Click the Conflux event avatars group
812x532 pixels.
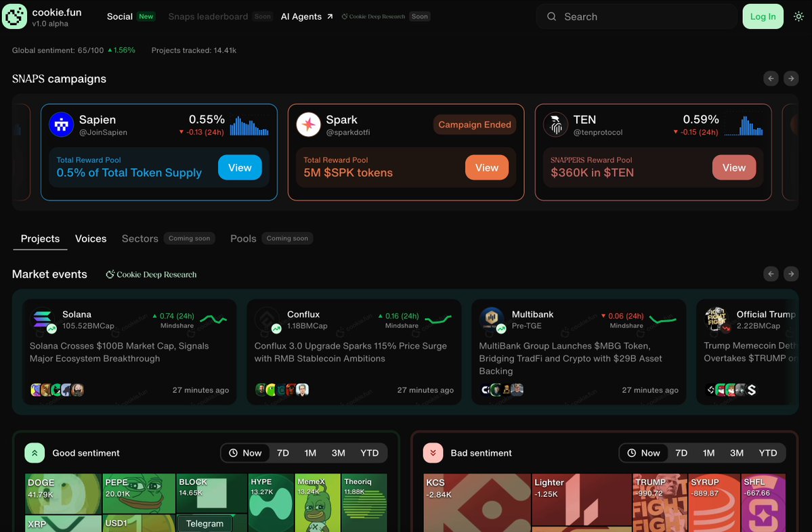click(282, 390)
